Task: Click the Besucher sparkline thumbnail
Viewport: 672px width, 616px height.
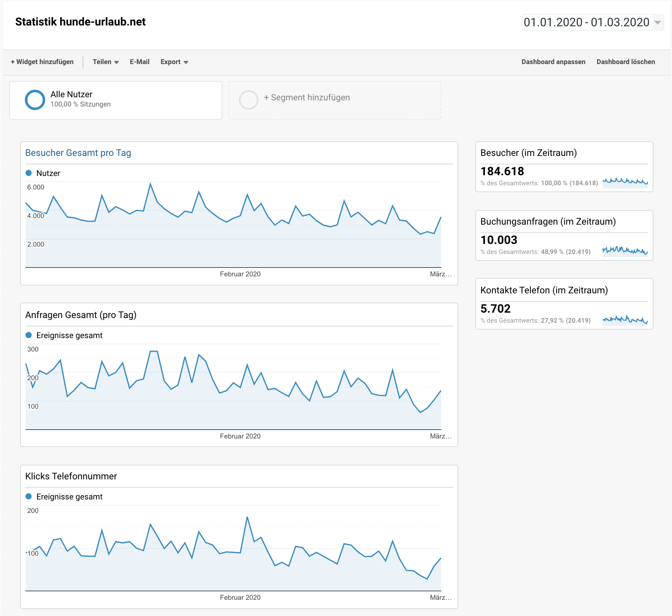Action: tap(625, 182)
